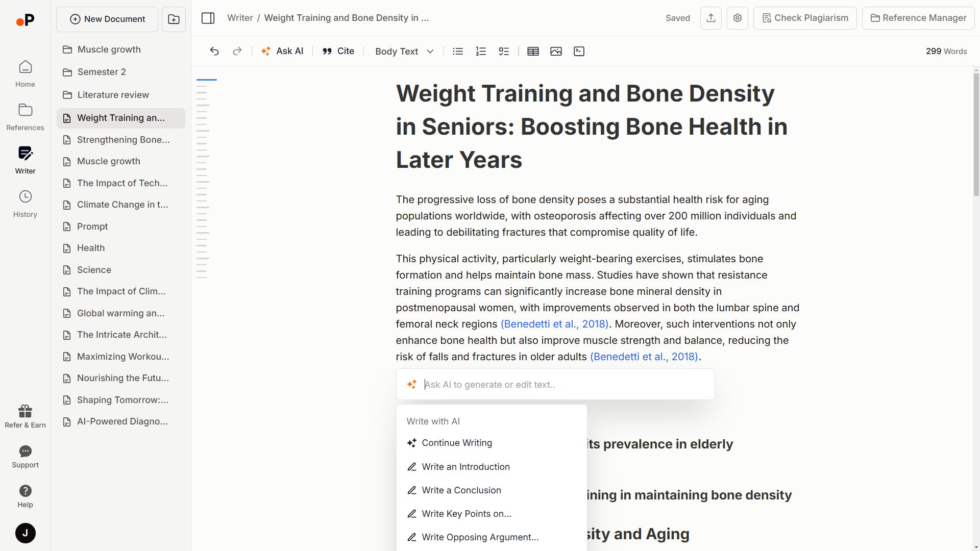The image size is (980, 551).
Task: Open the settings gear beside the export icon
Action: click(x=737, y=18)
